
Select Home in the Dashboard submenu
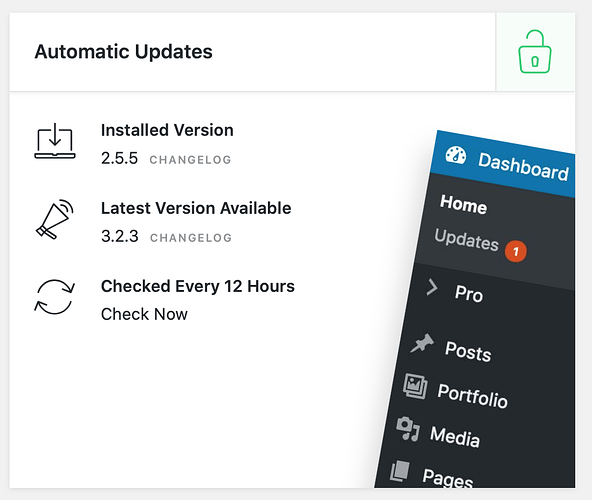click(463, 204)
